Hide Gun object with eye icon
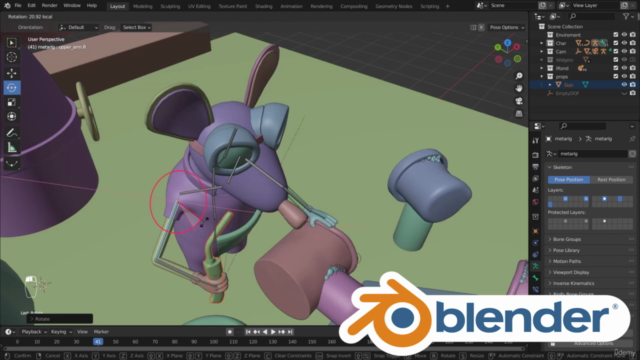 (624, 84)
